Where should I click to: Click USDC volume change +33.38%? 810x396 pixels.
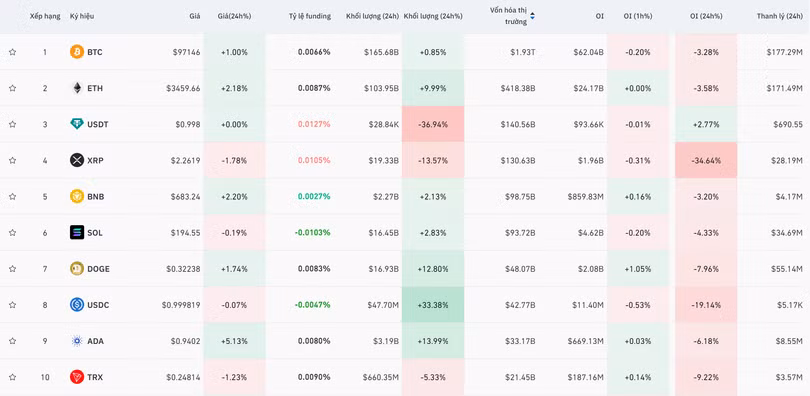pos(433,305)
